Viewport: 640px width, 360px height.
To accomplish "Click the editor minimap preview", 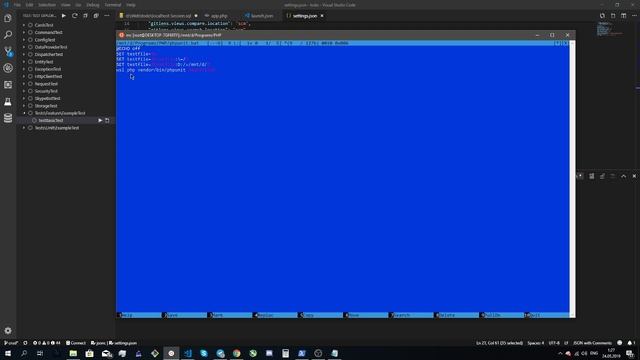I will click(610, 29).
